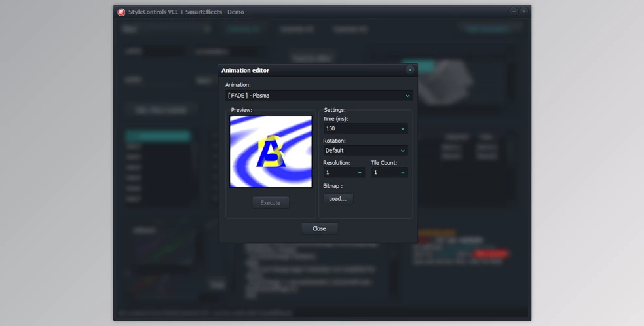The height and width of the screenshot is (326, 644).
Task: Expand the Time (ms) dropdown
Action: pyautogui.click(x=365, y=128)
